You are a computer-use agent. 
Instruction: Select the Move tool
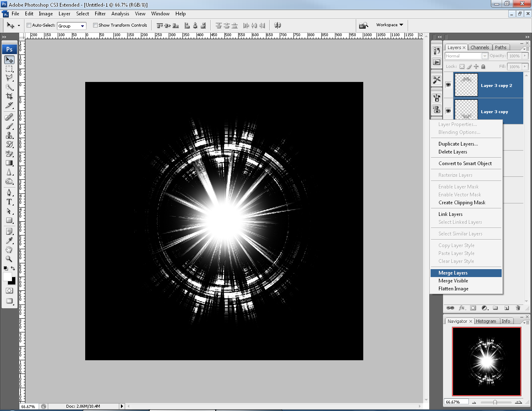[10, 59]
